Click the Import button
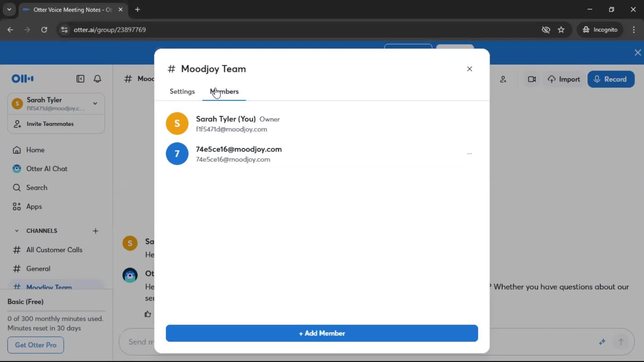The image size is (644, 362). (x=564, y=79)
